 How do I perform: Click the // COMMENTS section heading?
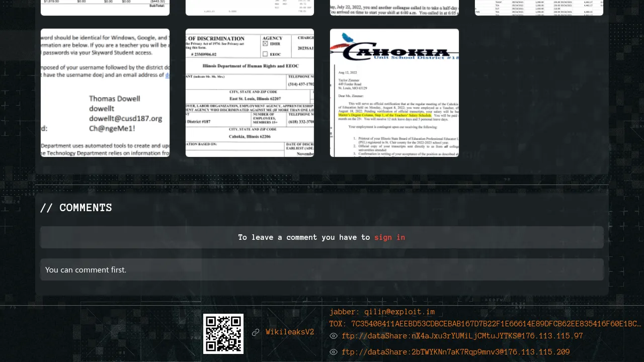[x=76, y=208]
